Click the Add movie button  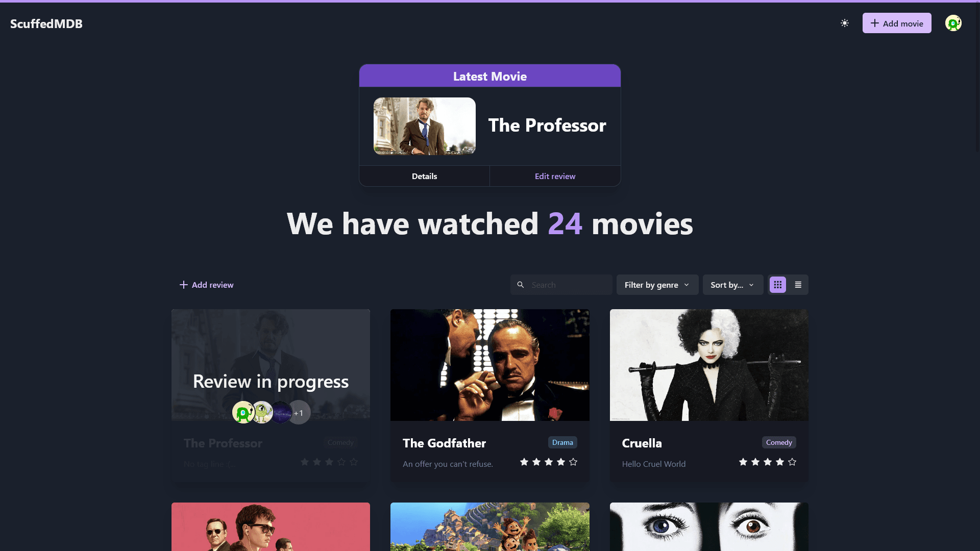pyautogui.click(x=896, y=23)
